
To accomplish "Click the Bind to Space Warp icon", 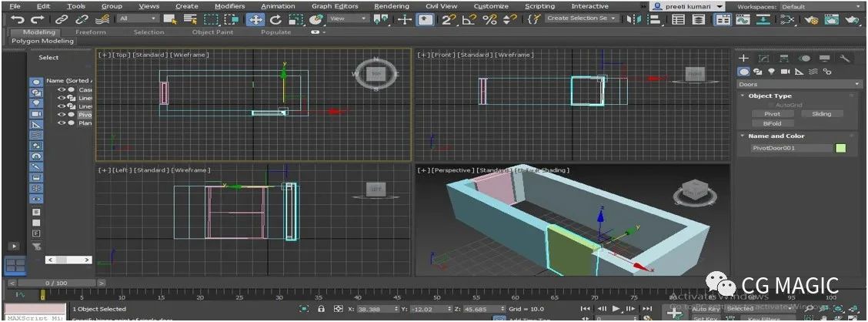I will coord(102,19).
